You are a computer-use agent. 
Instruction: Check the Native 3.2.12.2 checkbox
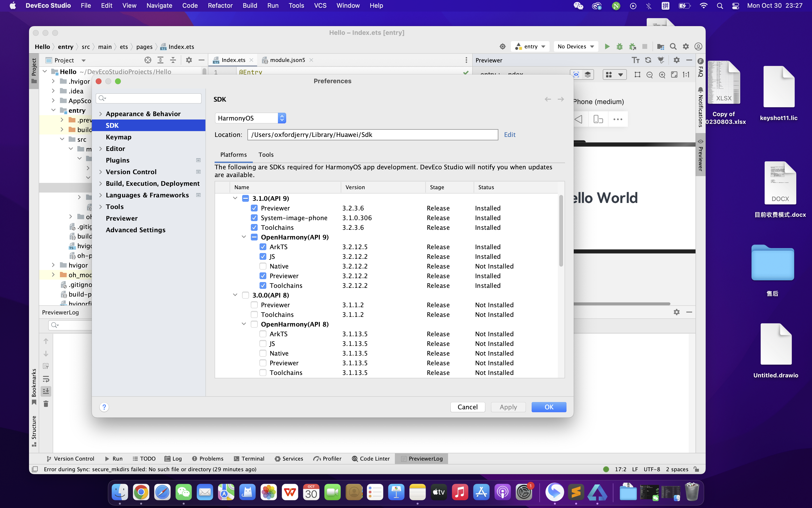point(263,266)
